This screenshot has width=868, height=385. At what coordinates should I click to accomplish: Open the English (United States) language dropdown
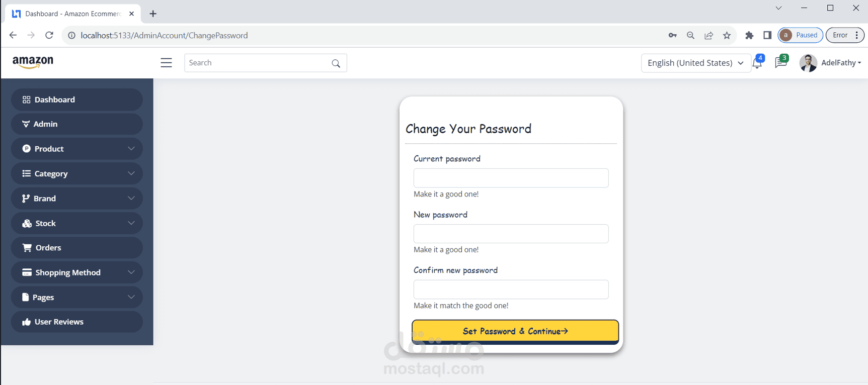(x=695, y=63)
